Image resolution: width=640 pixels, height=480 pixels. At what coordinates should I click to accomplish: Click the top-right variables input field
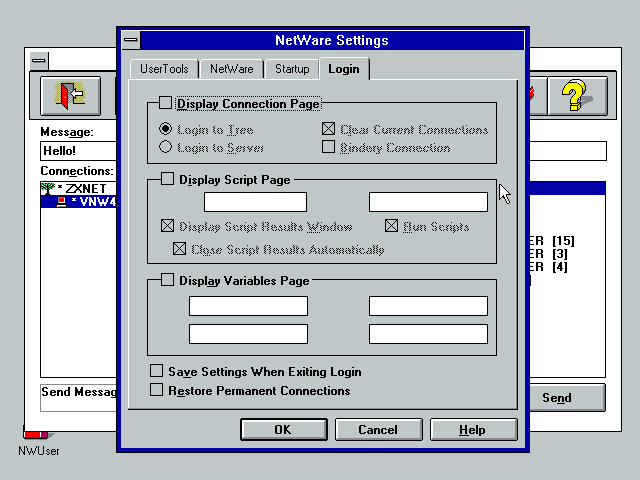(x=428, y=306)
